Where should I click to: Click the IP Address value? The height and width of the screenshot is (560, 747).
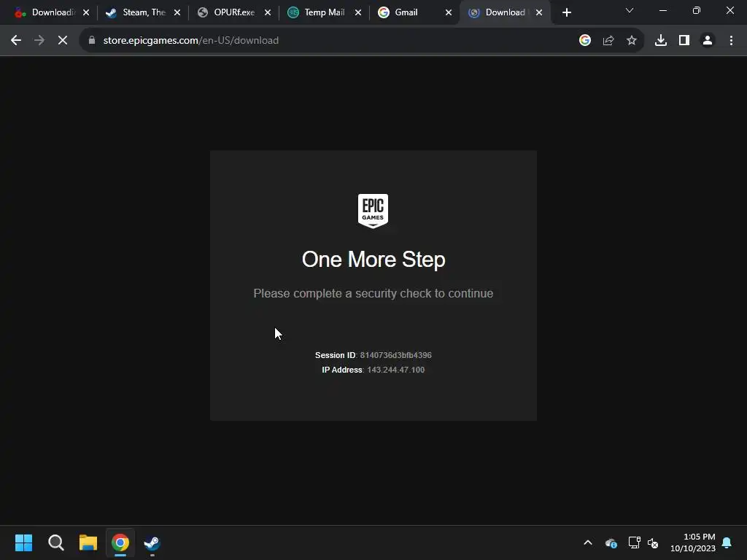[395, 370]
